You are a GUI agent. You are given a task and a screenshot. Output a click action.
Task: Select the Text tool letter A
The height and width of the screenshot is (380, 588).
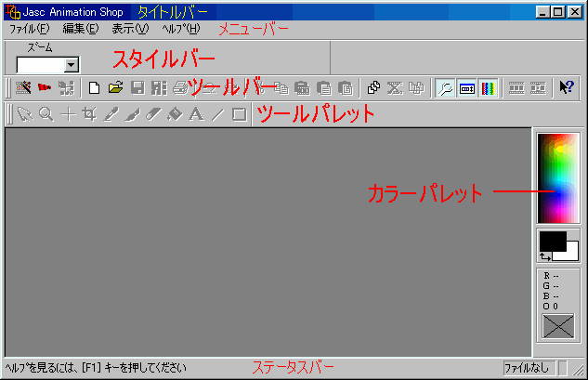click(196, 114)
